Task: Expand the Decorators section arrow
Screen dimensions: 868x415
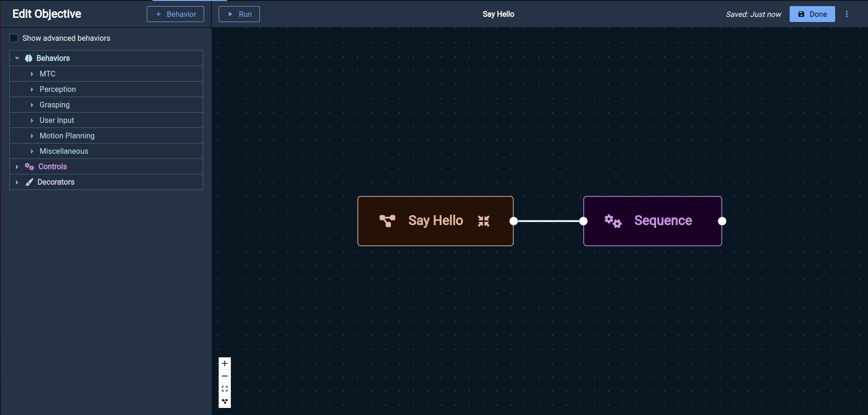Action: [17, 182]
